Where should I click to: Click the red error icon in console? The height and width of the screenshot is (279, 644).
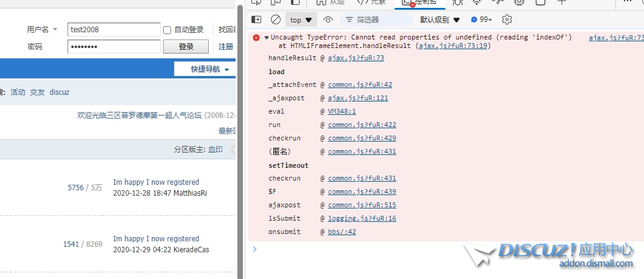coord(256,38)
